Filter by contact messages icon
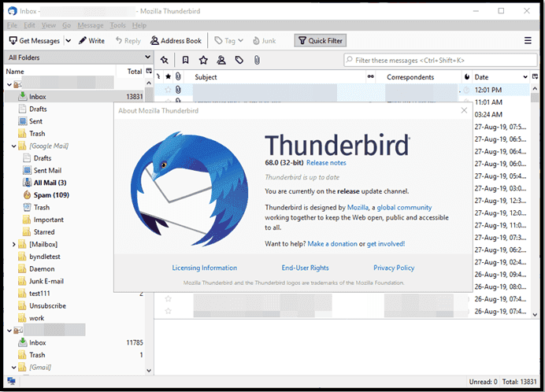The width and height of the screenshot is (545, 392). coord(221,60)
